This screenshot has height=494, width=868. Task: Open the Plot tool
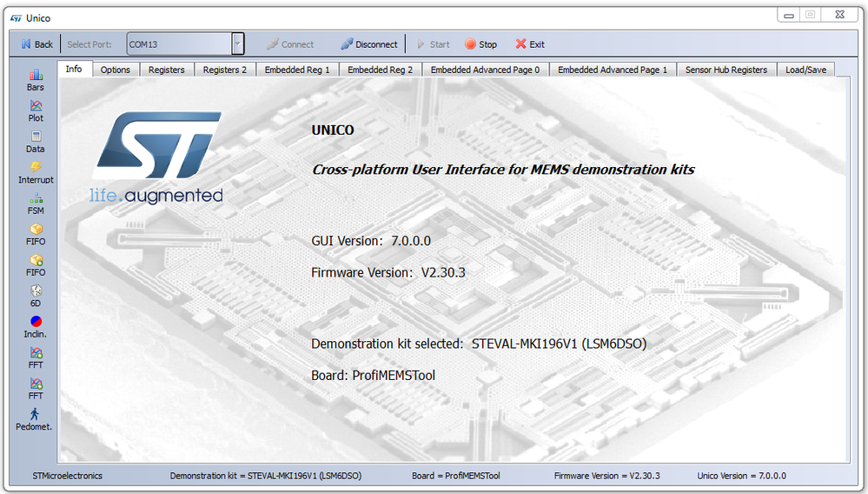pyautogui.click(x=36, y=110)
